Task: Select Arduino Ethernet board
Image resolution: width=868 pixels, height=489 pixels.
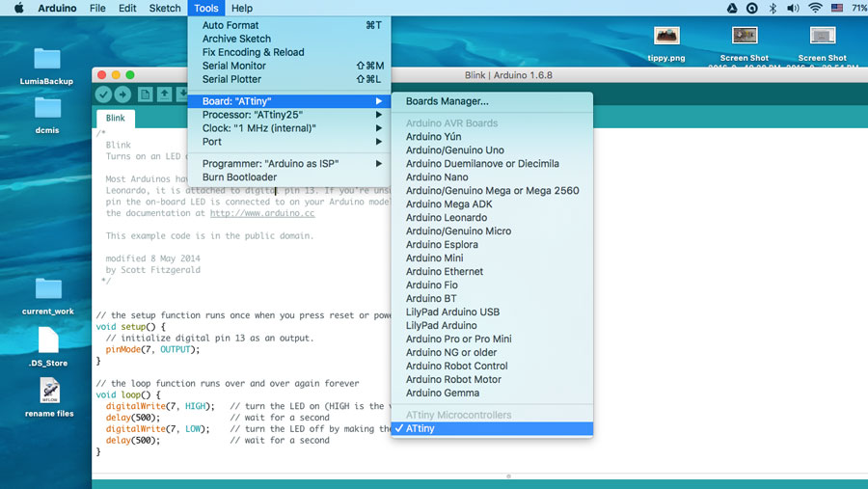Action: (x=492, y=271)
